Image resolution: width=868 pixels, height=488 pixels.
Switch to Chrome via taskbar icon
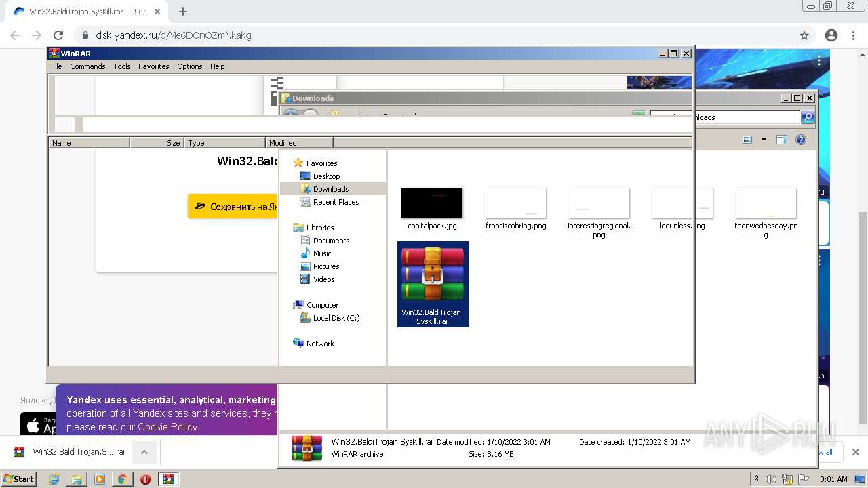[x=123, y=479]
